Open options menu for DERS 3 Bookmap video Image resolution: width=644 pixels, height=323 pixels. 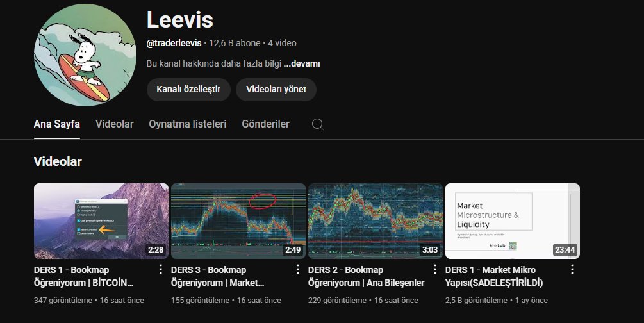298,269
